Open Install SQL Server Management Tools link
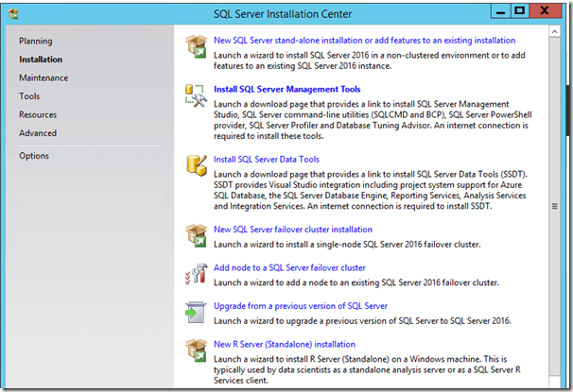 pyautogui.click(x=300, y=90)
